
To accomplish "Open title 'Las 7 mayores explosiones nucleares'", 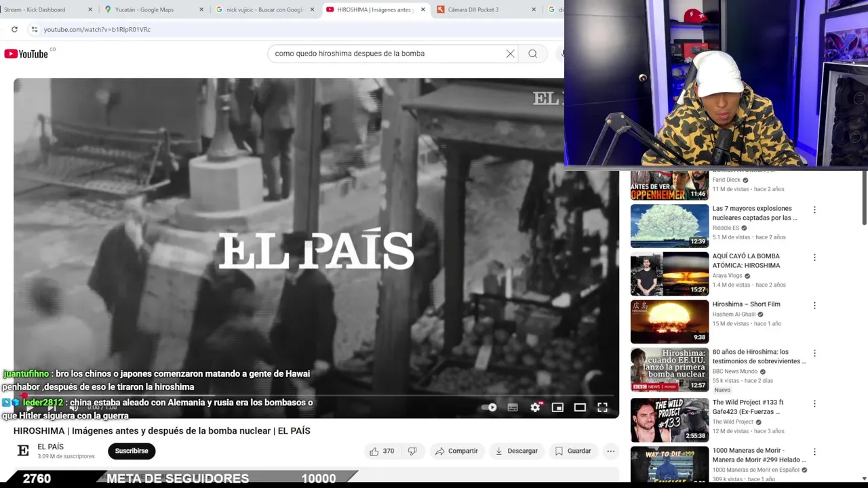I will click(x=755, y=213).
